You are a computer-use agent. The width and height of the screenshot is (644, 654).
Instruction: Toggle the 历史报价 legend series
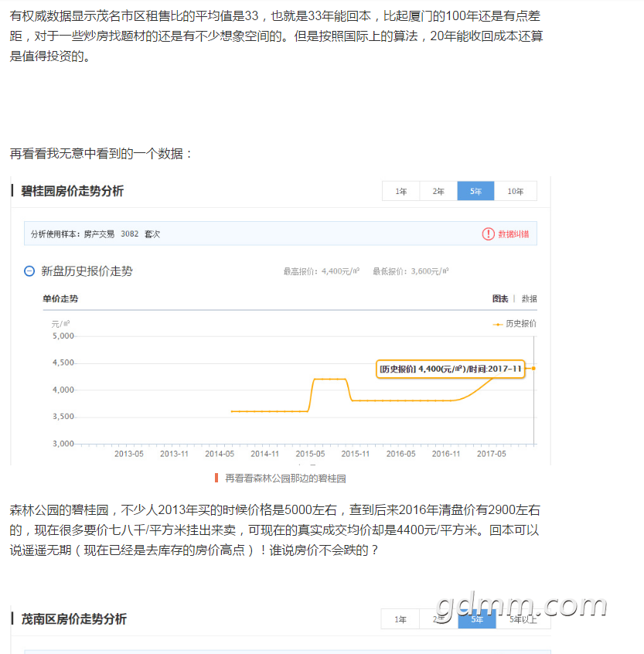click(515, 324)
